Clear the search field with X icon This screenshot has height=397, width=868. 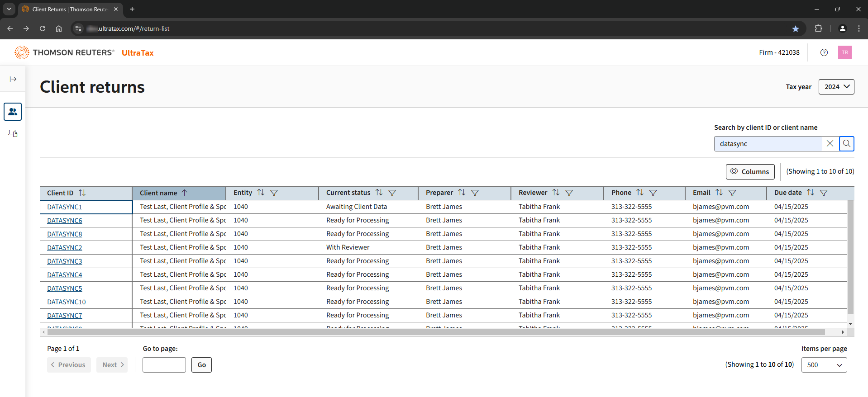tap(830, 144)
